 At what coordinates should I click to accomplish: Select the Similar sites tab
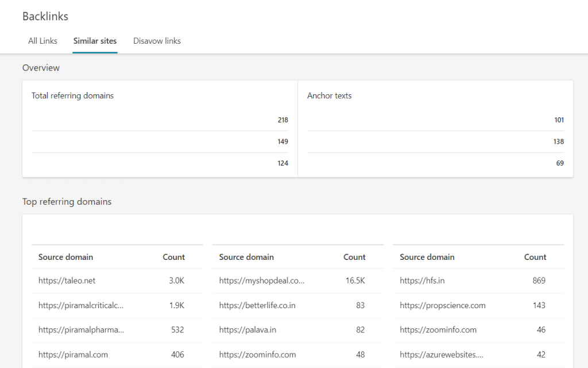[95, 41]
